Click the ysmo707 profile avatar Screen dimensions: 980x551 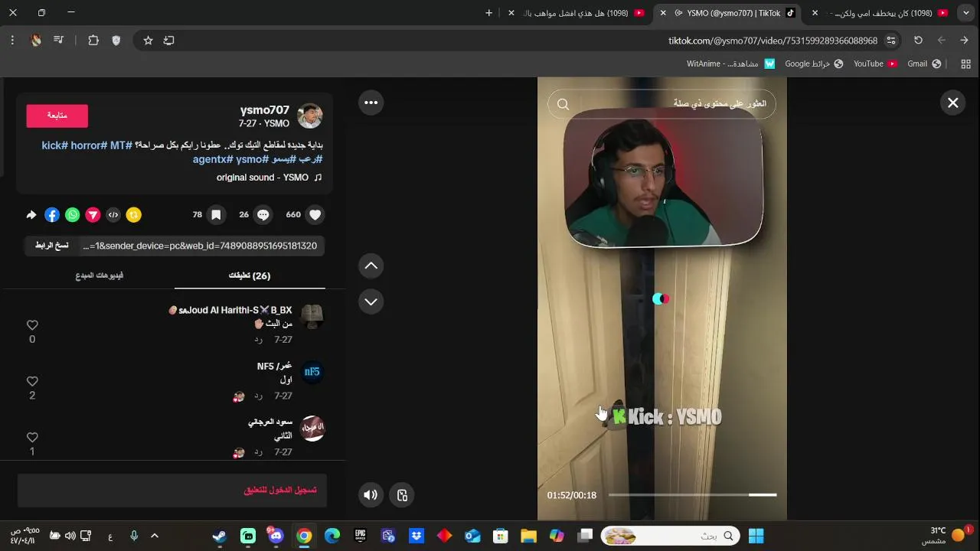[310, 116]
